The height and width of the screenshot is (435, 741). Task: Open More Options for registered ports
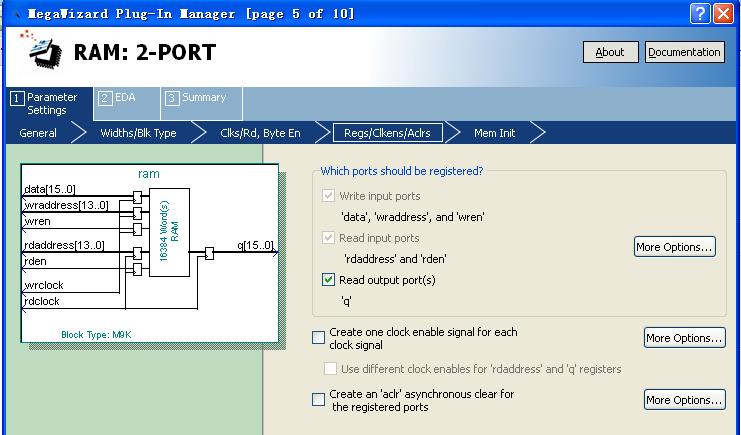674,247
